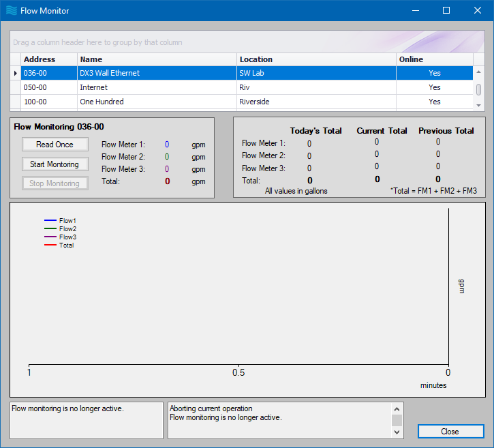
Task: Click the Today's Total column heading
Action: [315, 130]
